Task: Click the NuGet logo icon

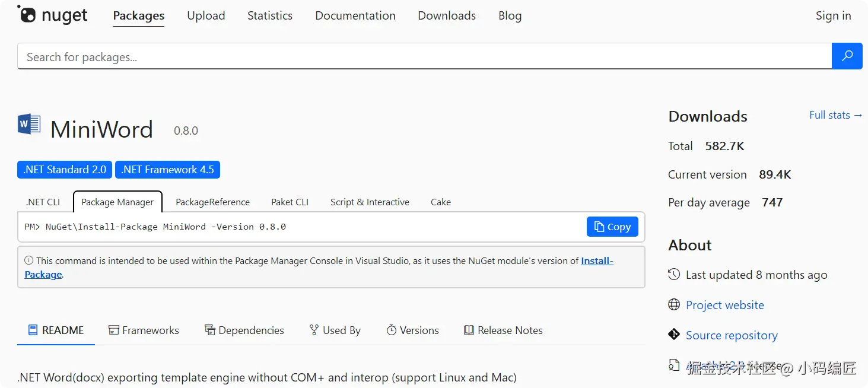Action: click(27, 14)
